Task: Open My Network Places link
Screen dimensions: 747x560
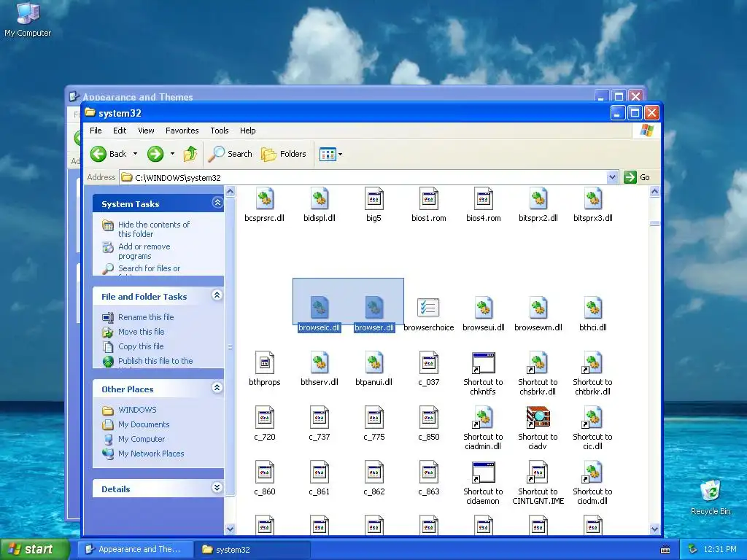Action: coord(151,454)
